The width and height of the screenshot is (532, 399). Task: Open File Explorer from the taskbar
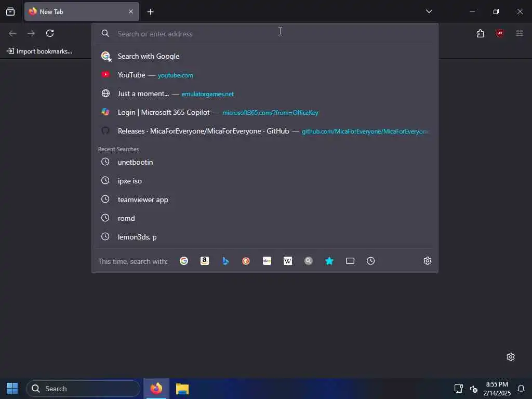click(x=182, y=389)
